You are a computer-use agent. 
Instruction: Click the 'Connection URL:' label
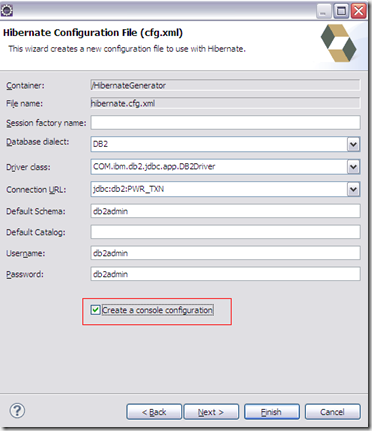(36, 190)
